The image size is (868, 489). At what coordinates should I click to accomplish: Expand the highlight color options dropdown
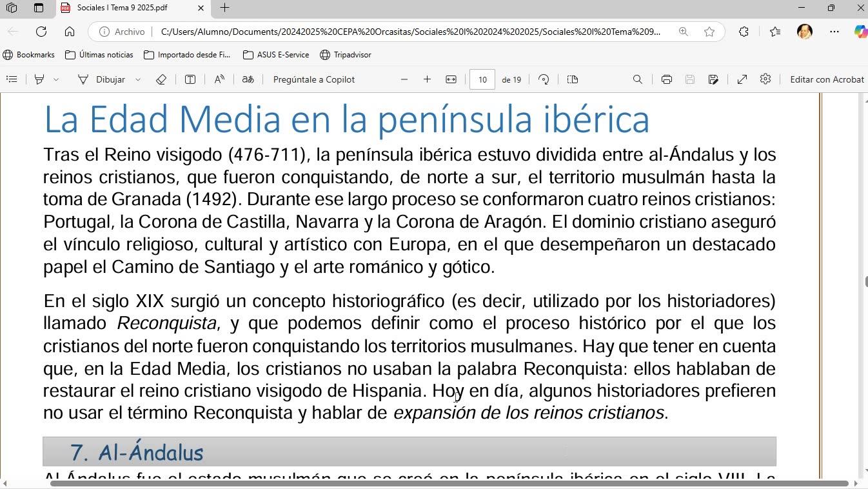[x=56, y=79]
